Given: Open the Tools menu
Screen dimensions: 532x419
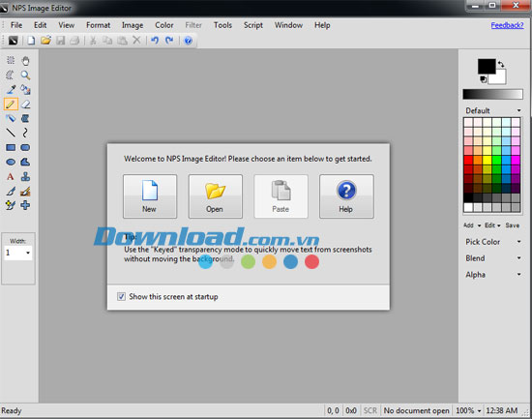Looking at the screenshot, I should coord(222,25).
